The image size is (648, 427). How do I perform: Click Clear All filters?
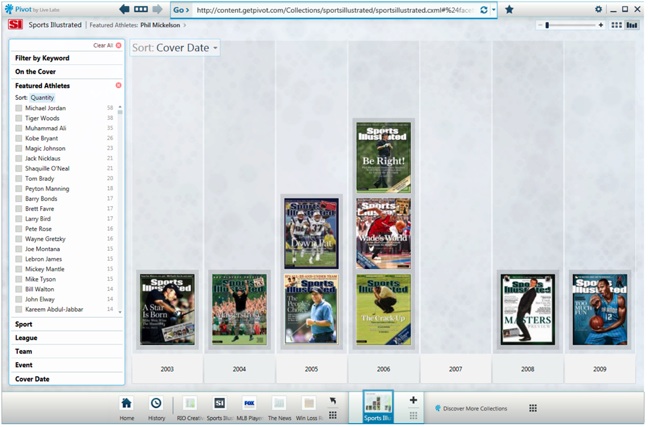tap(107, 45)
